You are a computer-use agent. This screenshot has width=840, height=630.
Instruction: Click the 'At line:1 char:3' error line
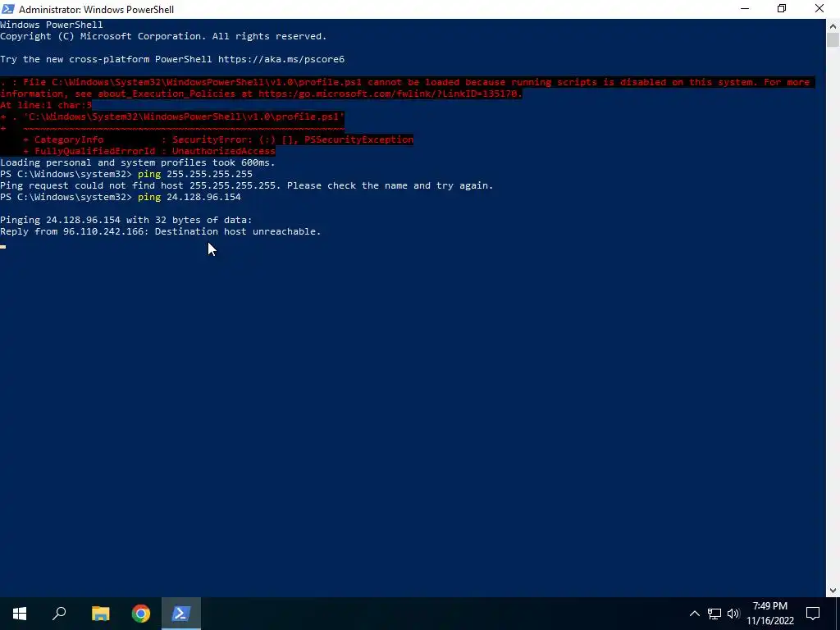46,106
